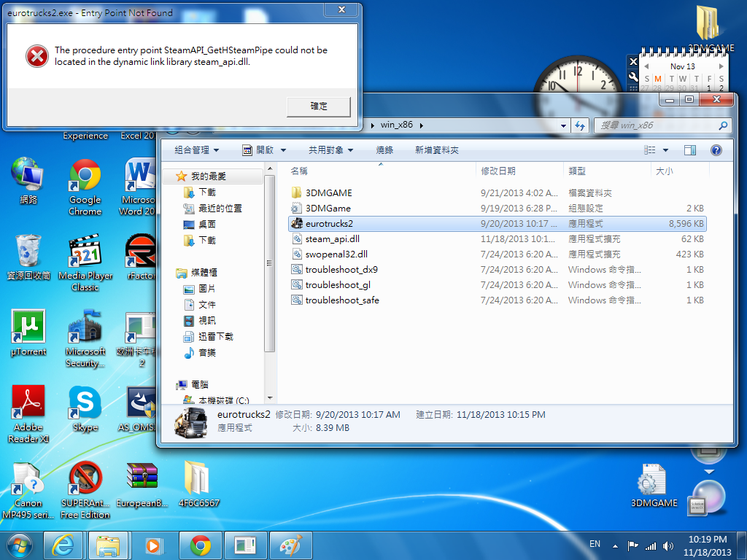The image size is (747, 560).
Task: Click navigation pane scrollbar down arrow
Action: pos(270,398)
